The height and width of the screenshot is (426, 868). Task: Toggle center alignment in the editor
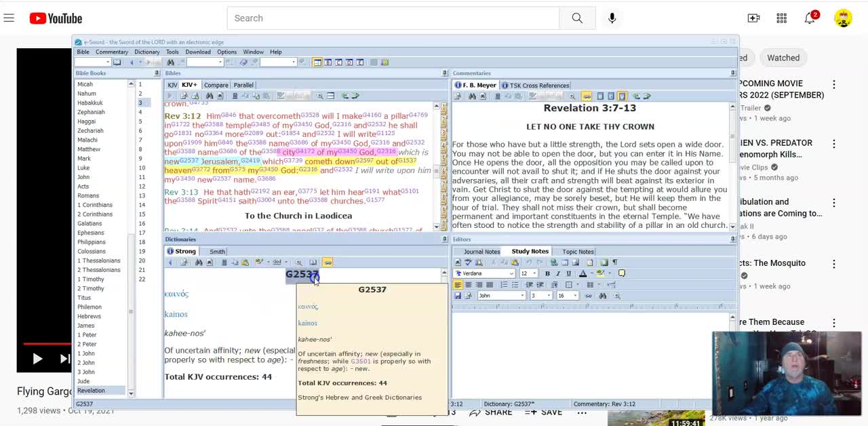click(x=469, y=285)
